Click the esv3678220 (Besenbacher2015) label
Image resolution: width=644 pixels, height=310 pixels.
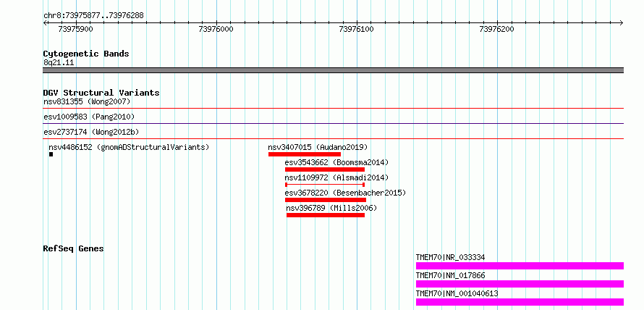345,193
